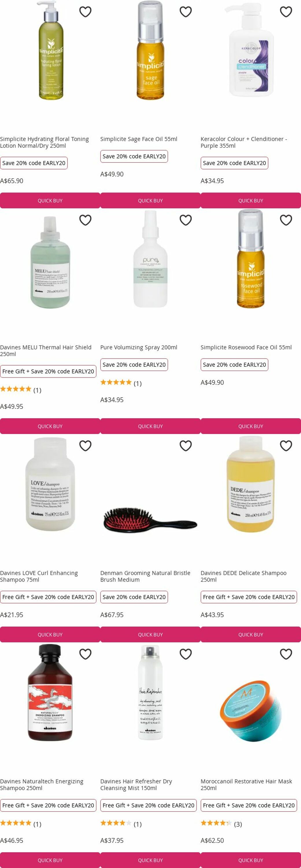
Task: Favorite the Moroccanoil Restorative Hair Mask
Action: [286, 654]
